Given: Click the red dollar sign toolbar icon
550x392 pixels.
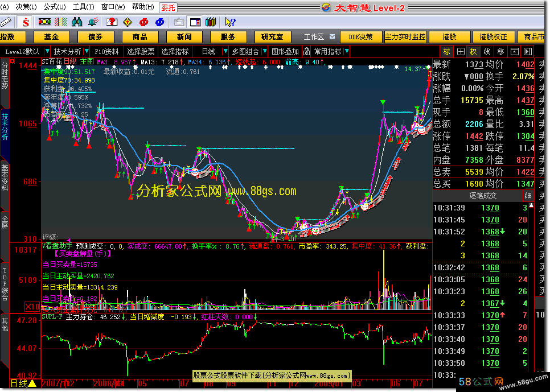Looking at the screenshot, I should pyautogui.click(x=26, y=22).
